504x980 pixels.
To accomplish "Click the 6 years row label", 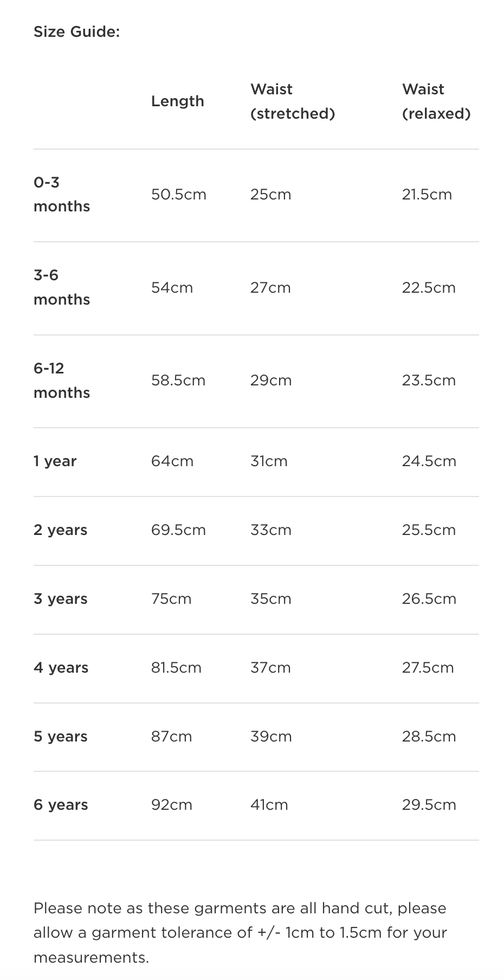I will pyautogui.click(x=61, y=805).
